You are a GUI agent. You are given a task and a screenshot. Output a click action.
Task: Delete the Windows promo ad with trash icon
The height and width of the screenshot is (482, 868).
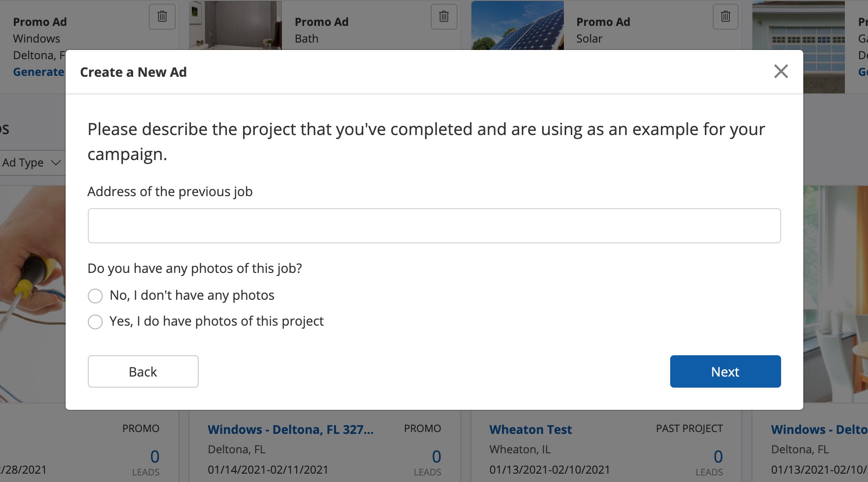click(x=162, y=17)
